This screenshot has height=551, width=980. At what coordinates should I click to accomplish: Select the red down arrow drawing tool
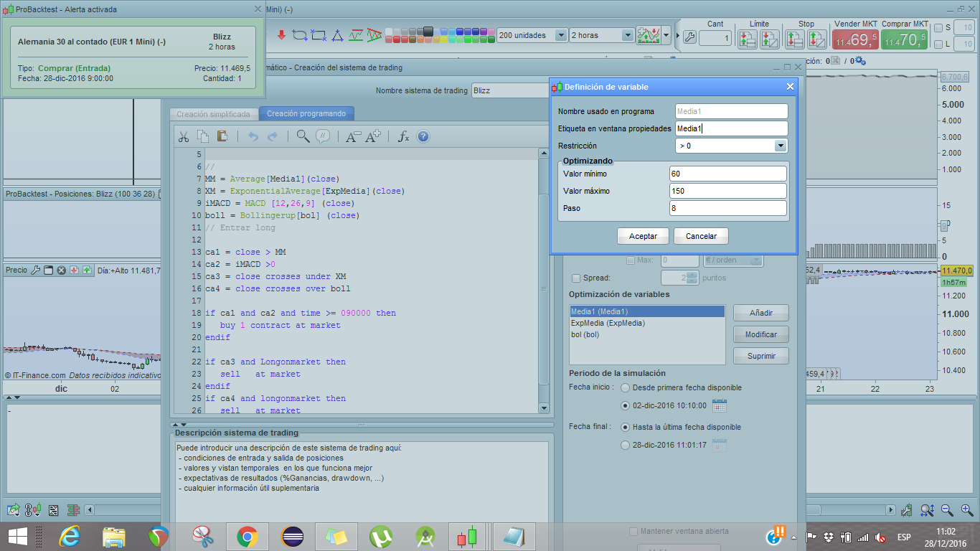(x=281, y=34)
